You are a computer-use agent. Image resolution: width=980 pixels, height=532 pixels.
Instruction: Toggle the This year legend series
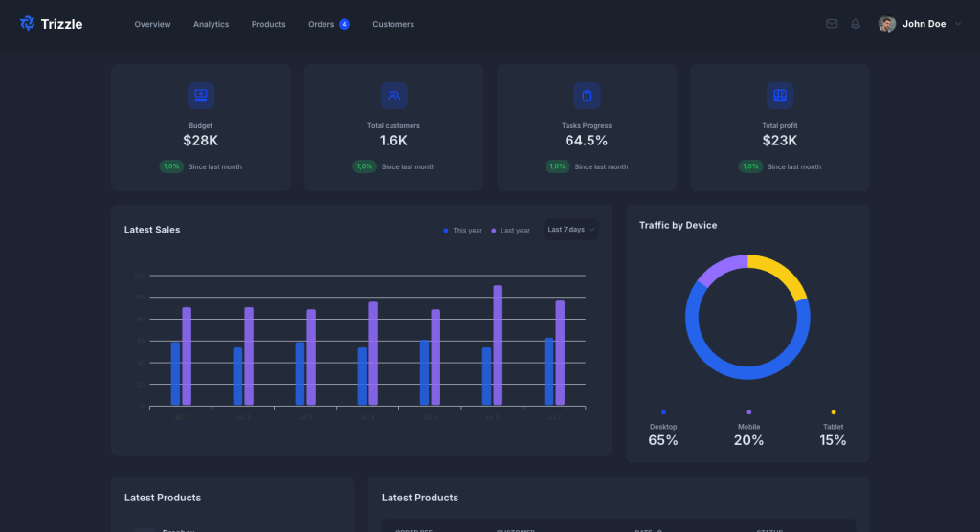pos(463,231)
